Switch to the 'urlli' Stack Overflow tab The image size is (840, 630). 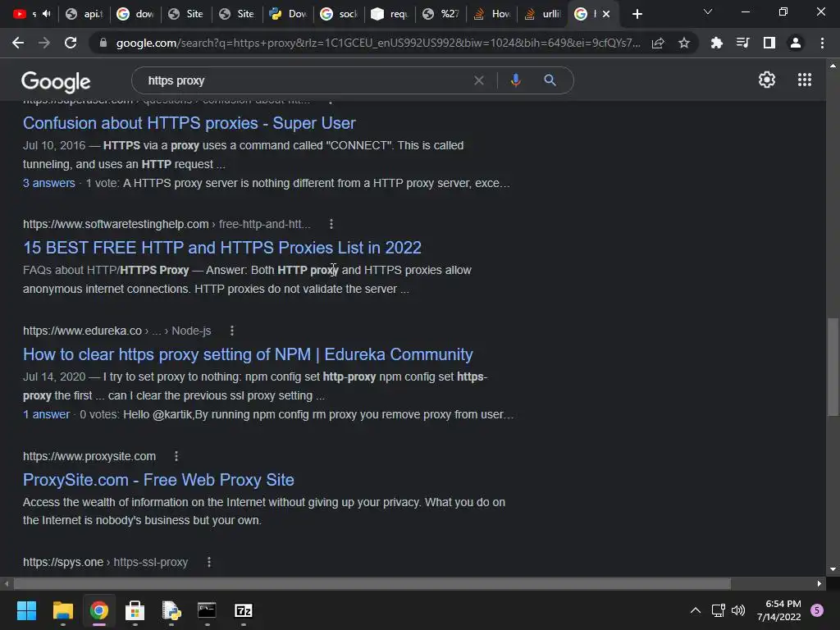pos(544,14)
